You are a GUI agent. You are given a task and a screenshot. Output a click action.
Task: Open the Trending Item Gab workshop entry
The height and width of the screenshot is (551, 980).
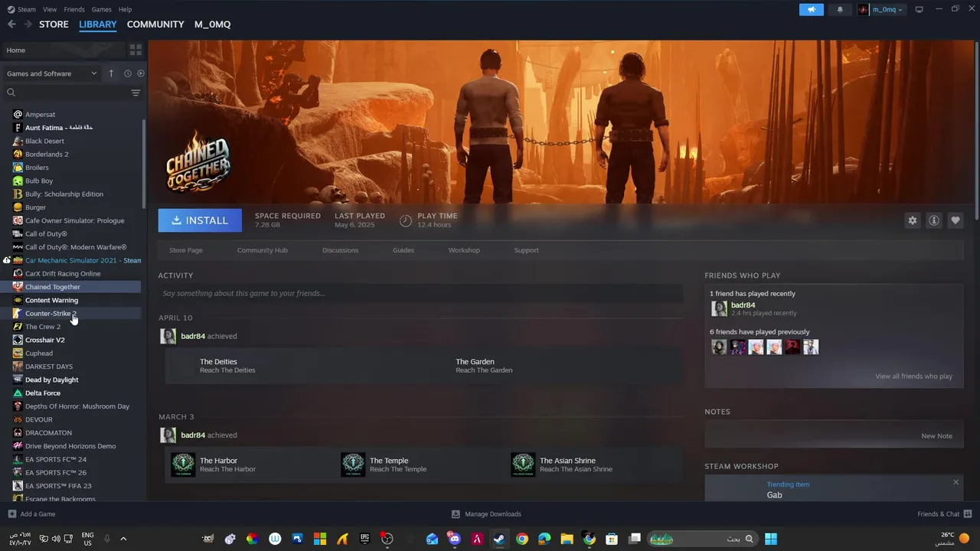click(834, 489)
